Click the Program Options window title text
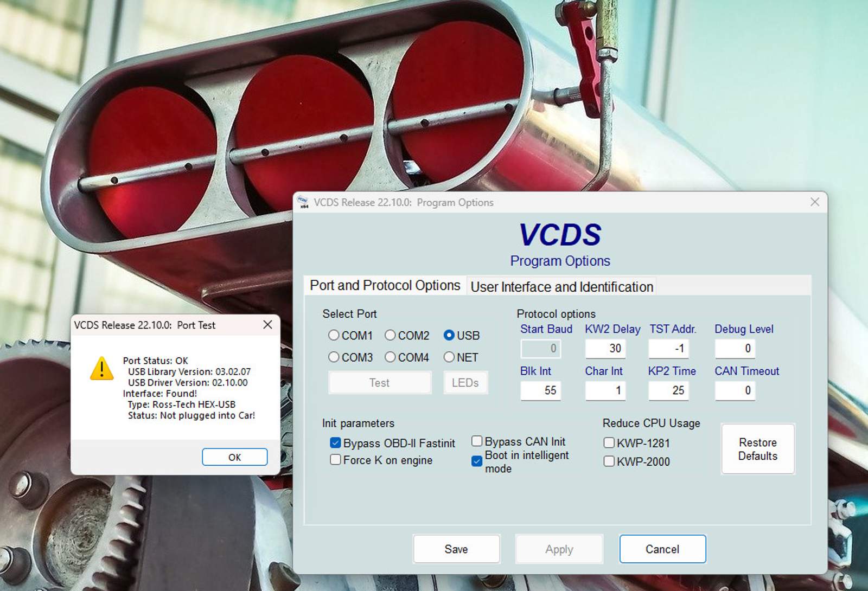Viewport: 868px width, 591px height. tap(404, 202)
